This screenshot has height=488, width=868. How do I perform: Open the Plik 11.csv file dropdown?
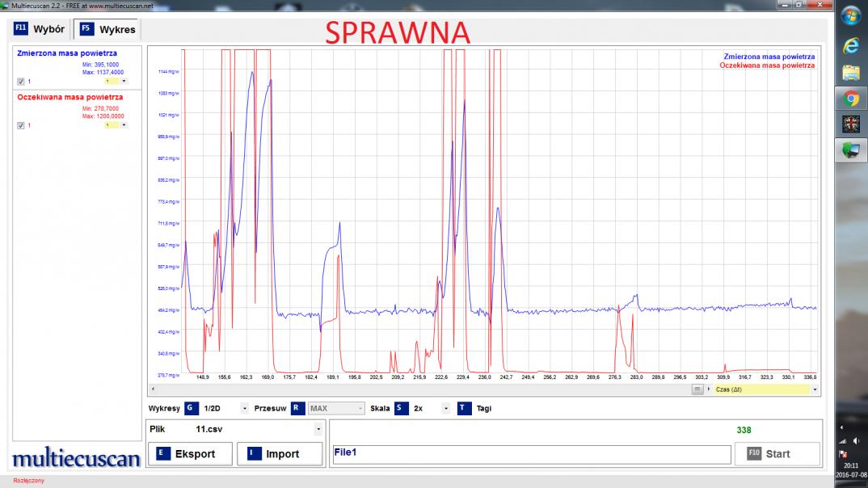[x=318, y=430]
